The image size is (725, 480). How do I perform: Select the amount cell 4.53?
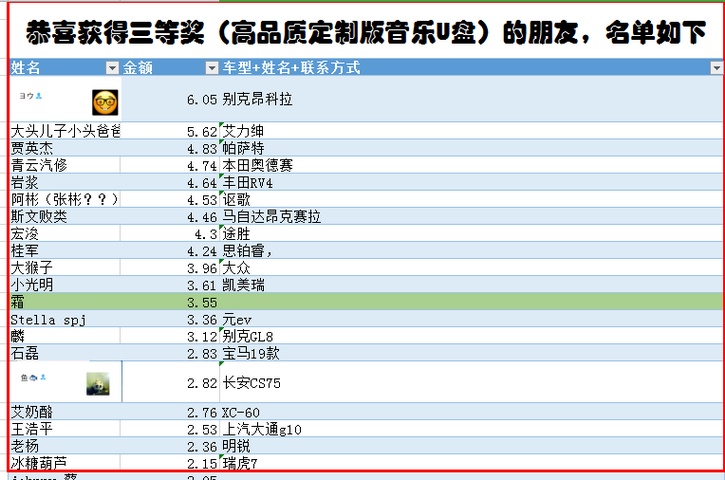point(170,199)
